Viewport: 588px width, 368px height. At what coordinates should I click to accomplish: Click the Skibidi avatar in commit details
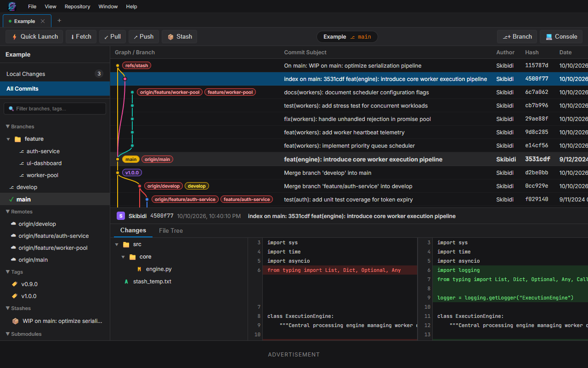[121, 216]
